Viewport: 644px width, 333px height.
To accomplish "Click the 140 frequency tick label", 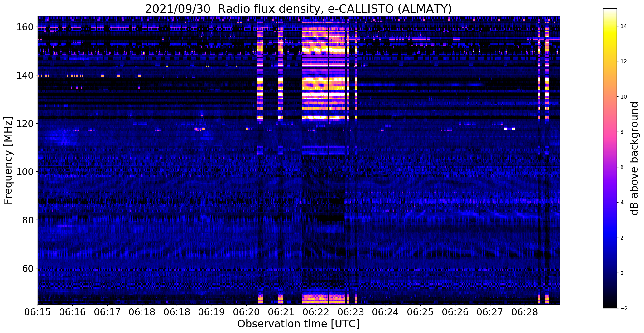I will click(x=25, y=75).
